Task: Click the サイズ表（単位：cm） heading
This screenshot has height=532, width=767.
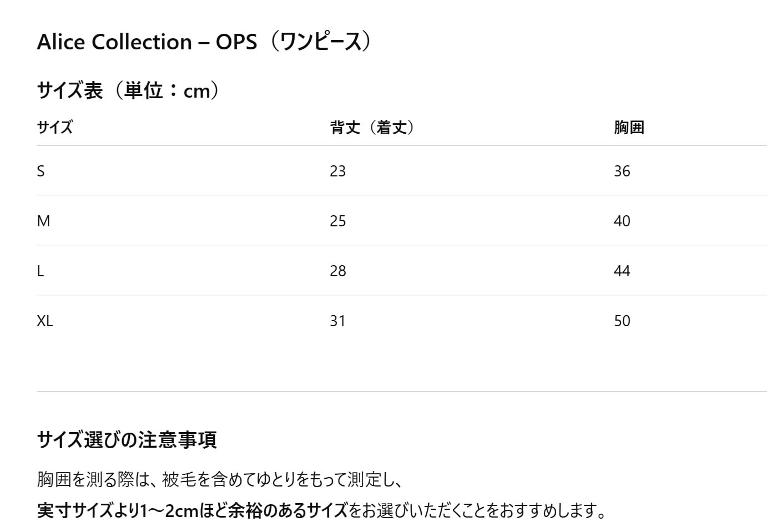Action: (128, 90)
